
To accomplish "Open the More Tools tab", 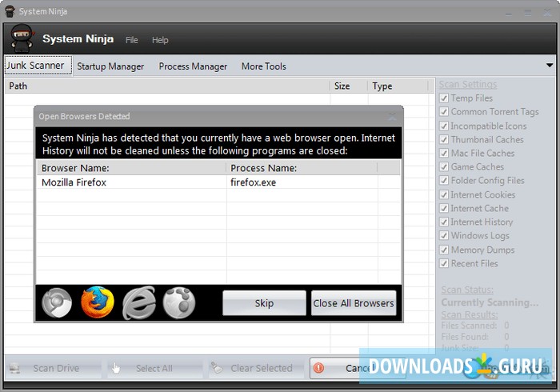I will click(264, 66).
